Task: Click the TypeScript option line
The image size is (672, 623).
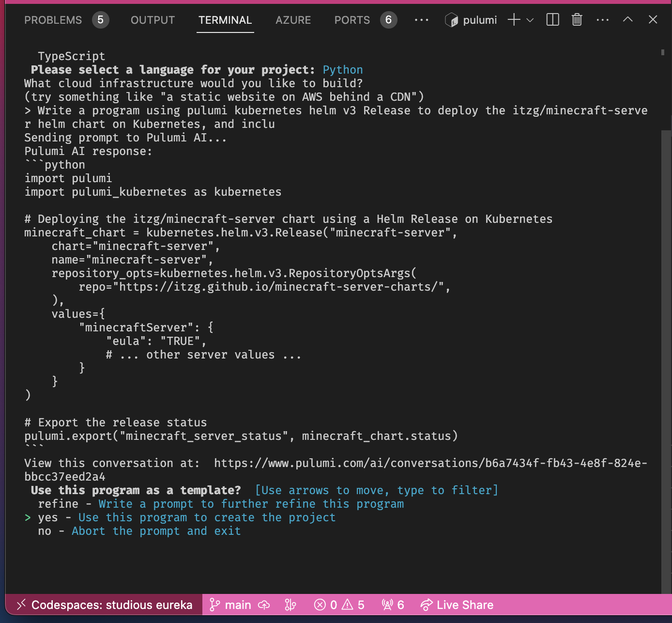Action: 71,56
